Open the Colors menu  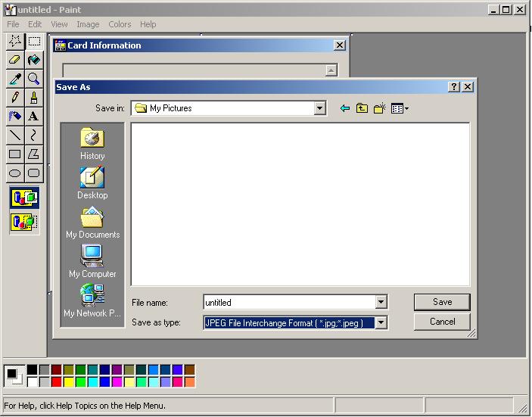(120, 24)
